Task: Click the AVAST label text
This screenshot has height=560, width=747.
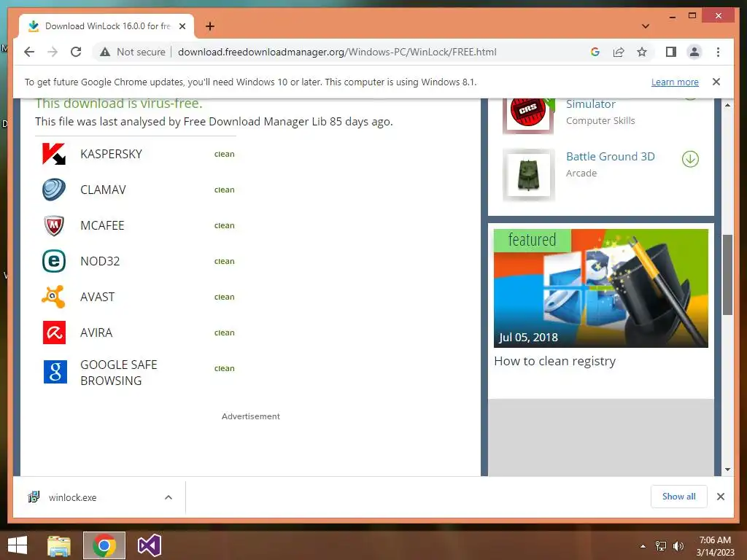Action: pos(97,297)
